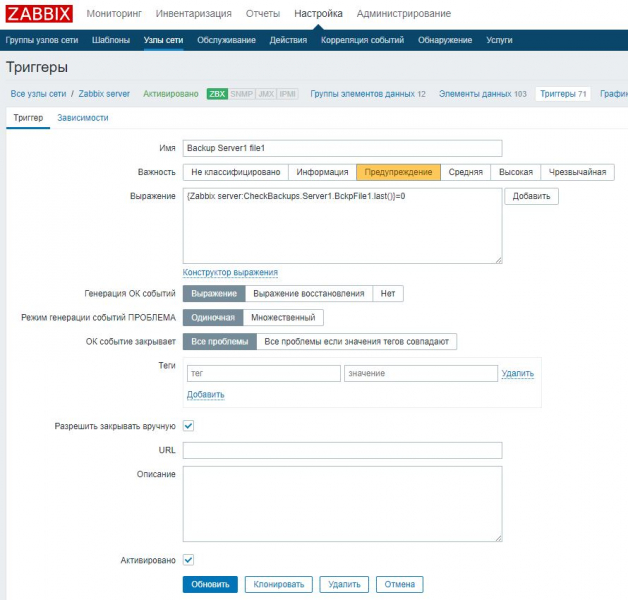
Task: Click the Zabbix server breadcrumb link
Action: pyautogui.click(x=104, y=94)
